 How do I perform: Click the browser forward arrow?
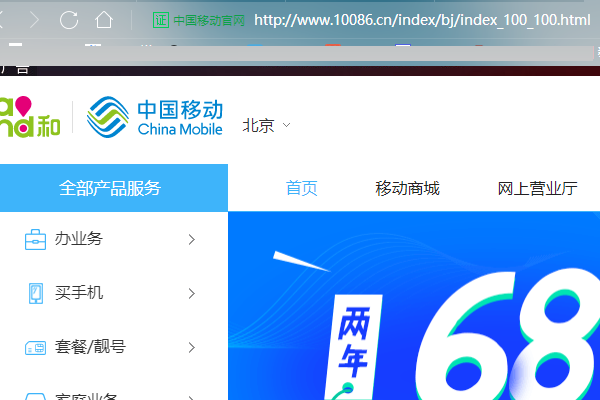(x=34, y=20)
